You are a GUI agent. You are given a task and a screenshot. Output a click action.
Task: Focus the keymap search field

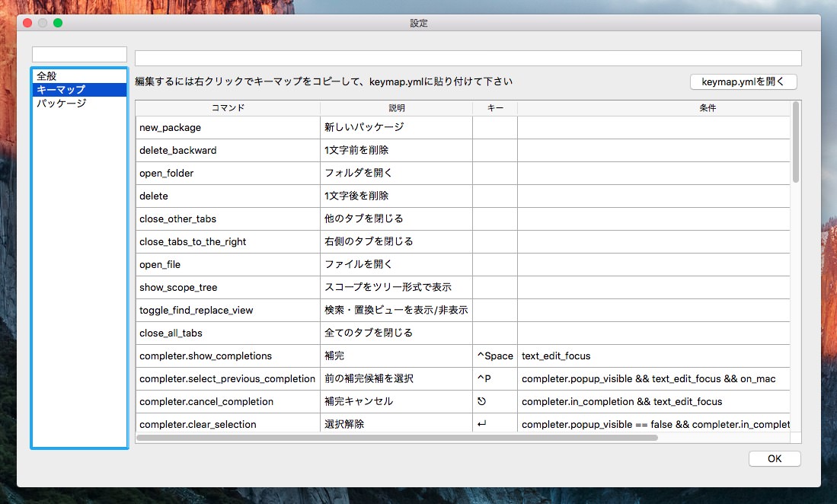(x=468, y=58)
